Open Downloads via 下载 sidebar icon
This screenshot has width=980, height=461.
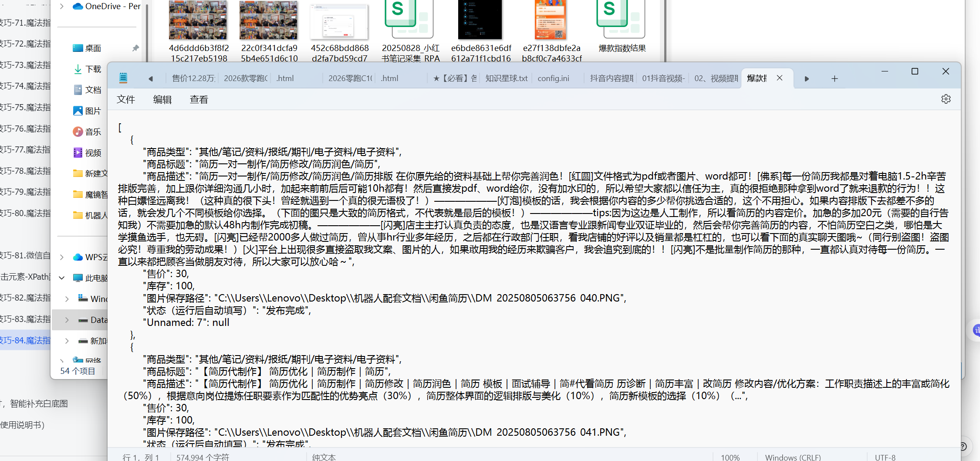tap(78, 69)
